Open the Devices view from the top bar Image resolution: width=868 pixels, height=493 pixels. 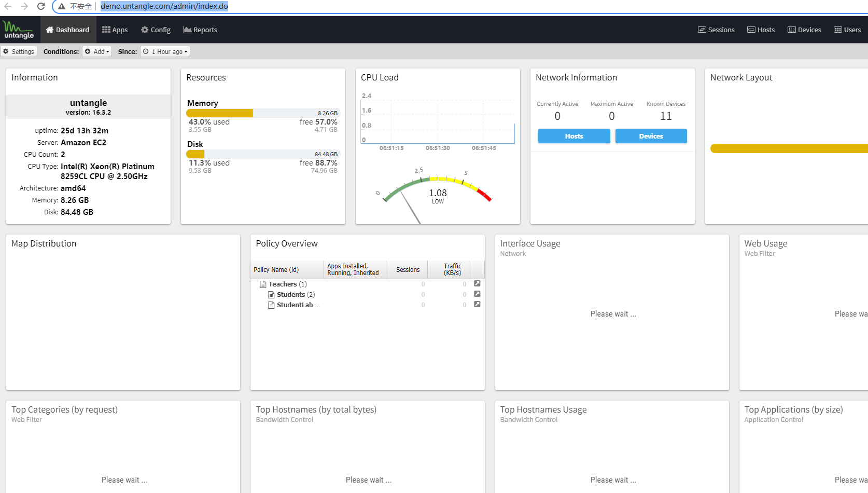click(x=804, y=30)
